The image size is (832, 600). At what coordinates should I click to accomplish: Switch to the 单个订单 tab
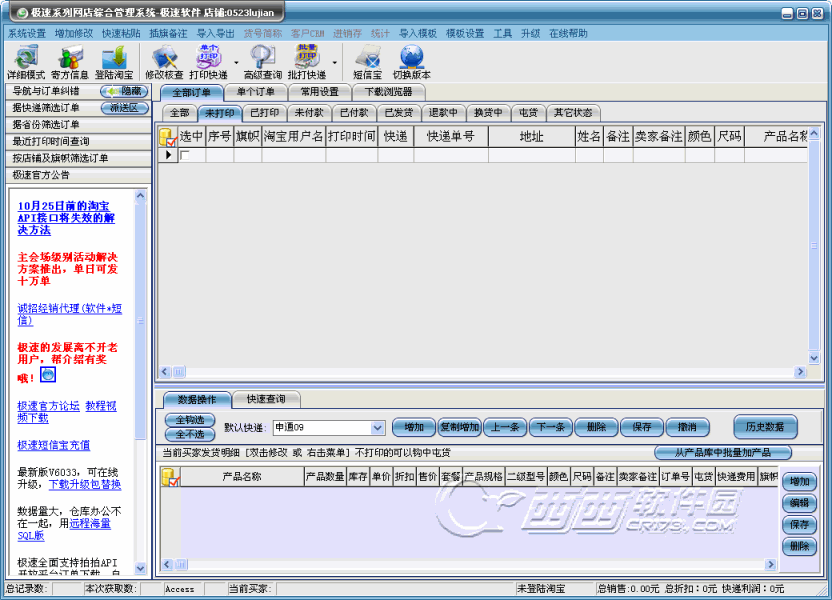255,92
